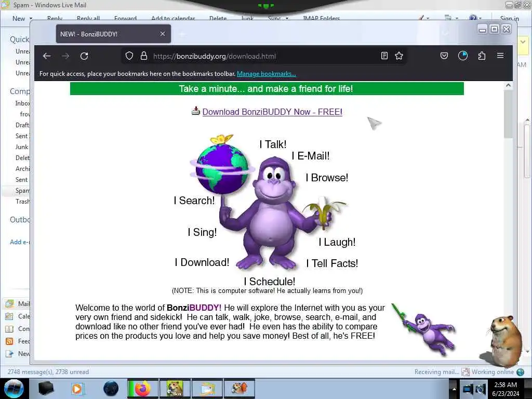
Task: Reload the BonziBUDDY page
Action: pos(84,56)
